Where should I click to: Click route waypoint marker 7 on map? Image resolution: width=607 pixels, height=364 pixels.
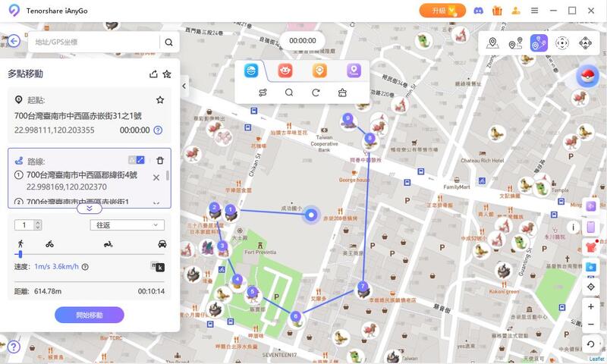pyautogui.click(x=363, y=287)
